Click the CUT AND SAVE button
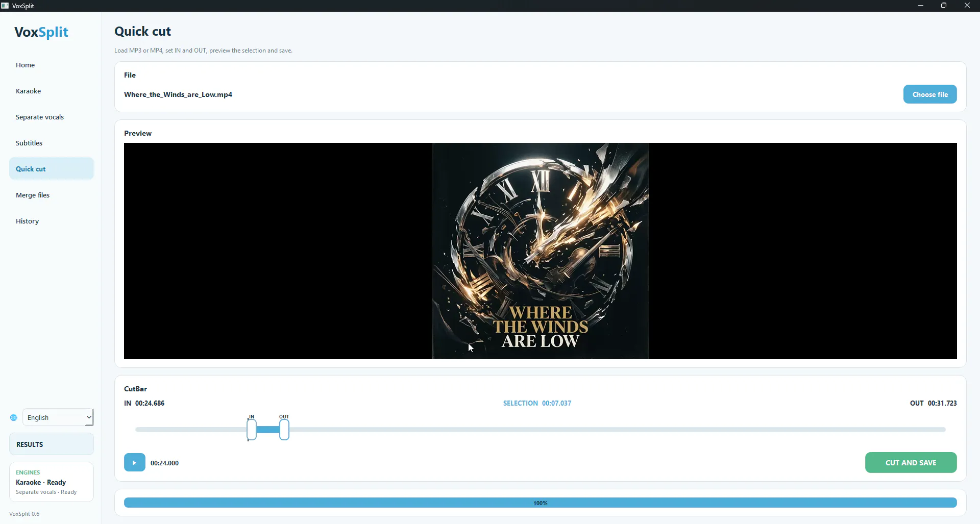 tap(911, 463)
